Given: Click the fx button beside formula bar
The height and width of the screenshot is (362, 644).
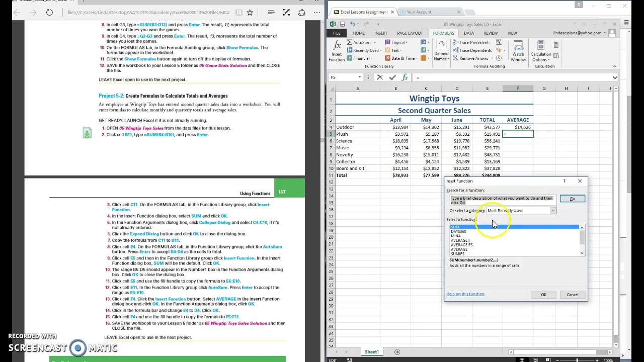Looking at the screenshot, I should pyautogui.click(x=405, y=77).
